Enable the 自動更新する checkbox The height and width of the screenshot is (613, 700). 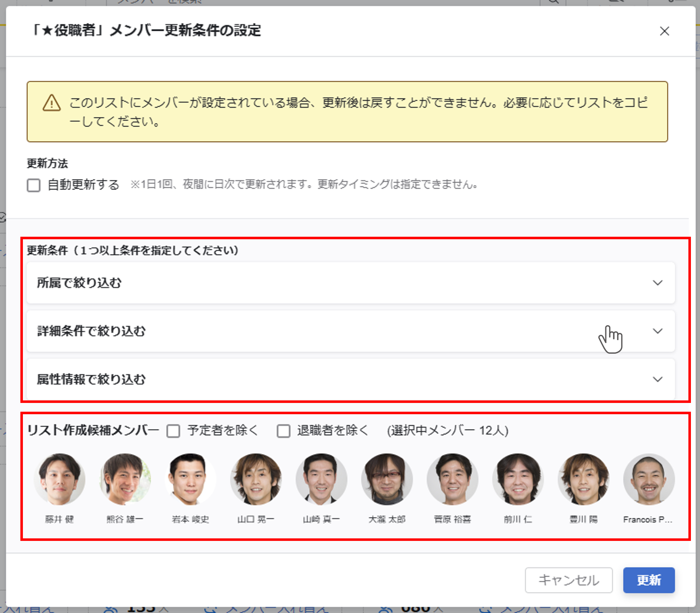(34, 185)
